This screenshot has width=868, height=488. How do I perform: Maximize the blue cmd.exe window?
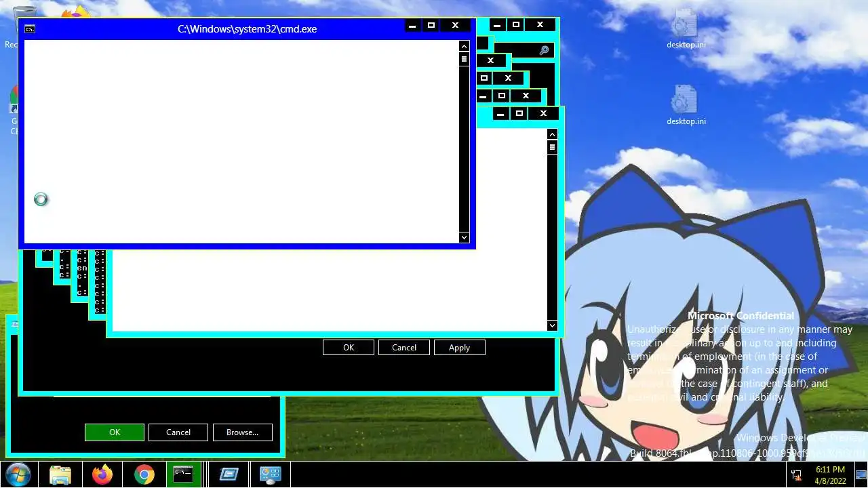coord(431,26)
